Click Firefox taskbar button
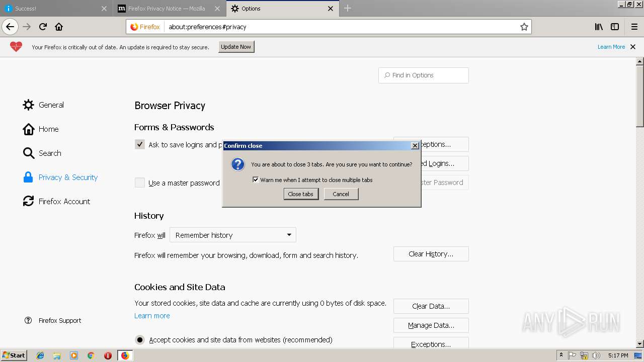The image size is (644, 362). coord(125,355)
